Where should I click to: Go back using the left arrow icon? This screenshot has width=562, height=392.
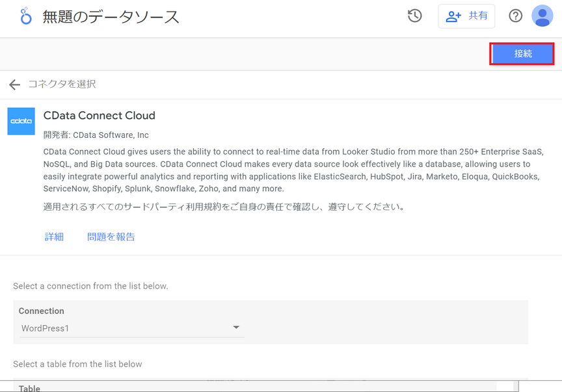coord(15,85)
